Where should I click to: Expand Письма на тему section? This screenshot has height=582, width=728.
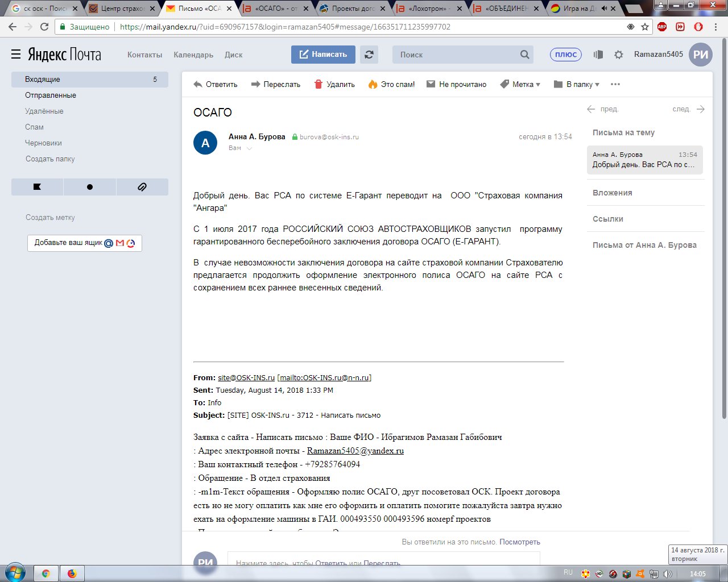click(623, 132)
